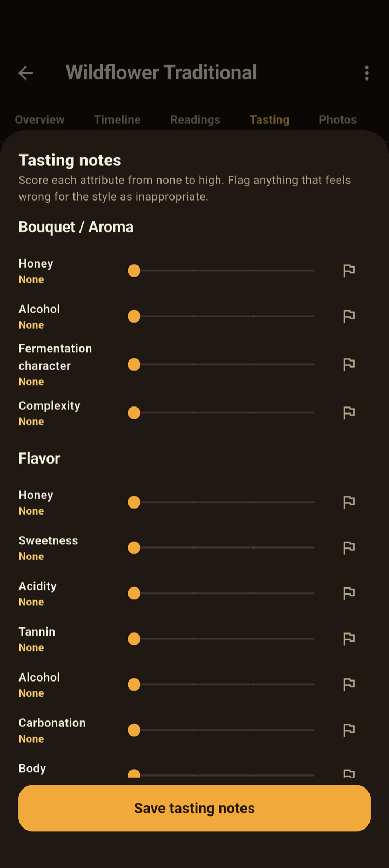This screenshot has width=389, height=868.
Task: Flag flavor Honey as inappropriate
Action: (x=349, y=503)
